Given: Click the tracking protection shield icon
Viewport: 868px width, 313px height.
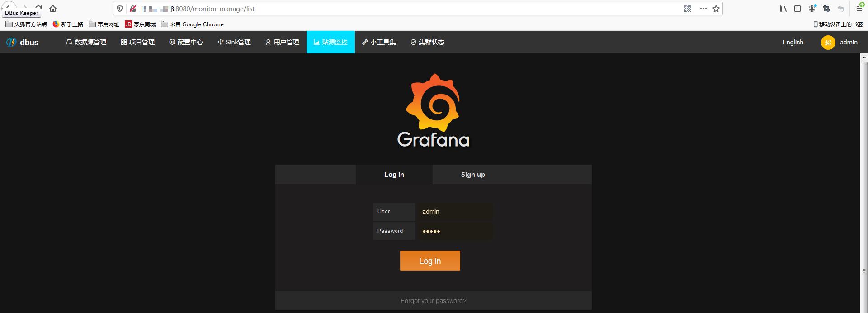Looking at the screenshot, I should [x=120, y=9].
